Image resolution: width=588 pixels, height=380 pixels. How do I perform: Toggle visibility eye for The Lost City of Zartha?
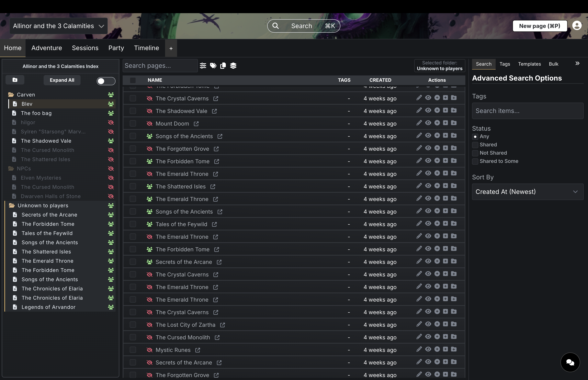tap(428, 324)
